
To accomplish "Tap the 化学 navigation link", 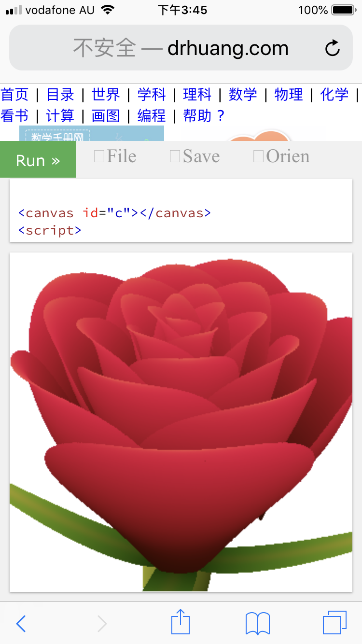I will point(334,95).
